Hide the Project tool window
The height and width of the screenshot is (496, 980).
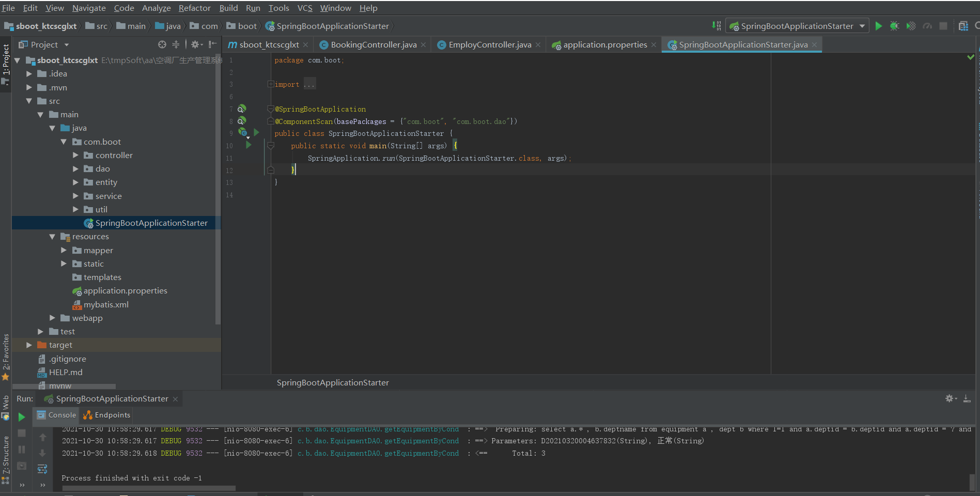point(212,44)
